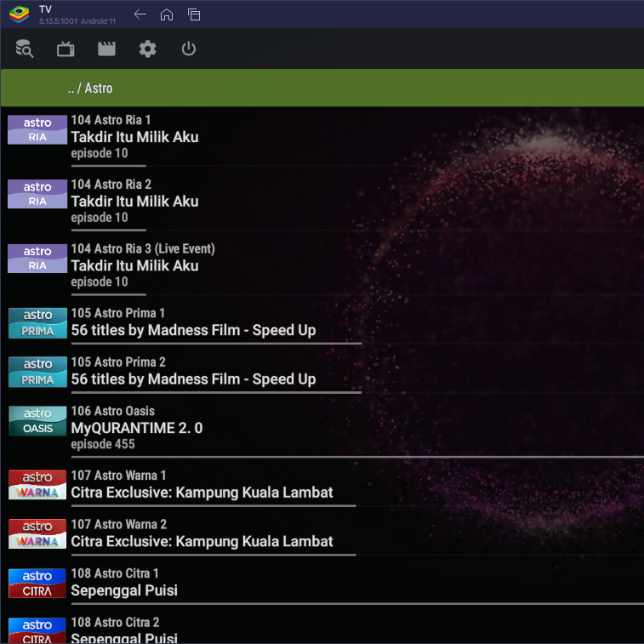The image size is (644, 644).
Task: Click Madness Film program under Astro Prima 1
Action: pos(193,330)
